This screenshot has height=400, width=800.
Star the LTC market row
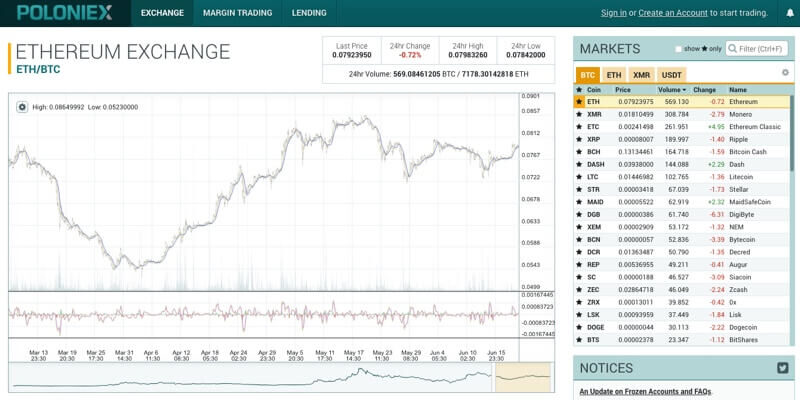[x=579, y=177]
